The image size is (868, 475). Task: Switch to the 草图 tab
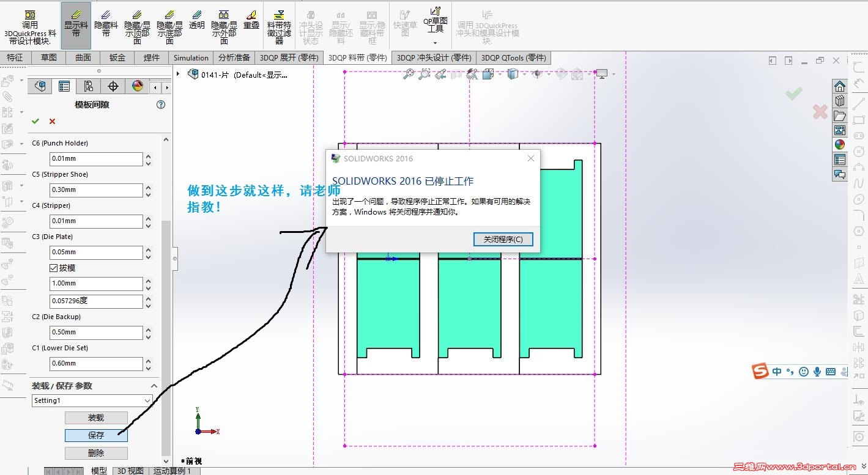pos(49,57)
